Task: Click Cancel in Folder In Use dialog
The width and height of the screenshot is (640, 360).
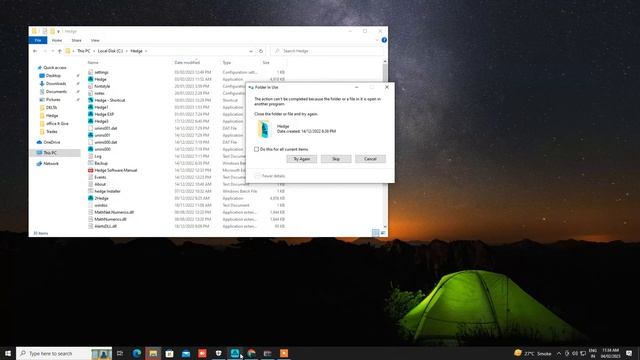Action: 370,159
